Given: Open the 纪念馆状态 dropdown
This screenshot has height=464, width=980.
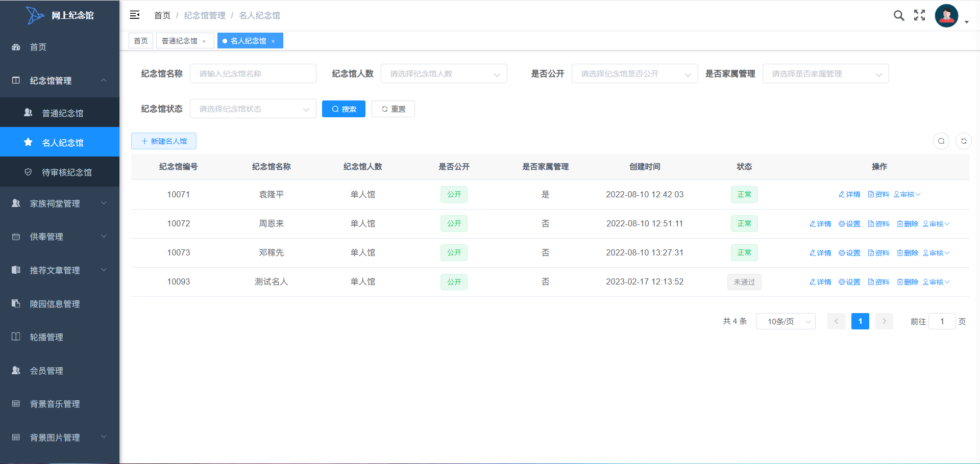Looking at the screenshot, I should tap(253, 109).
